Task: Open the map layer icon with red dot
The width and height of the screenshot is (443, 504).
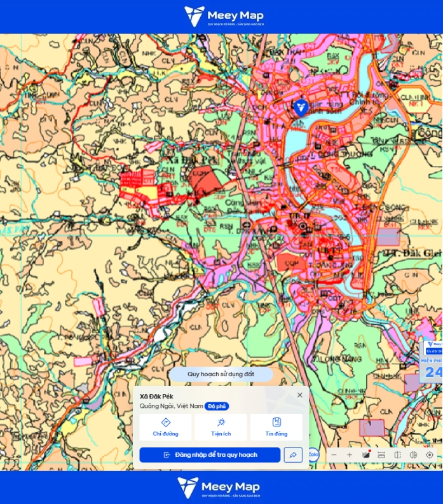Action: pos(366,455)
